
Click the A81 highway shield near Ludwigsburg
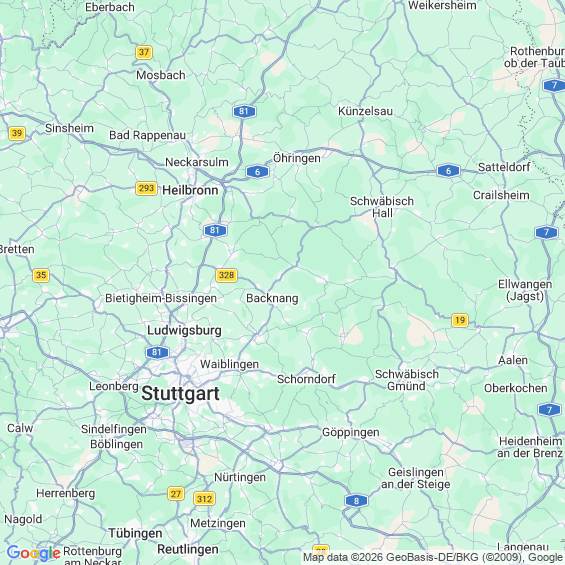157,352
